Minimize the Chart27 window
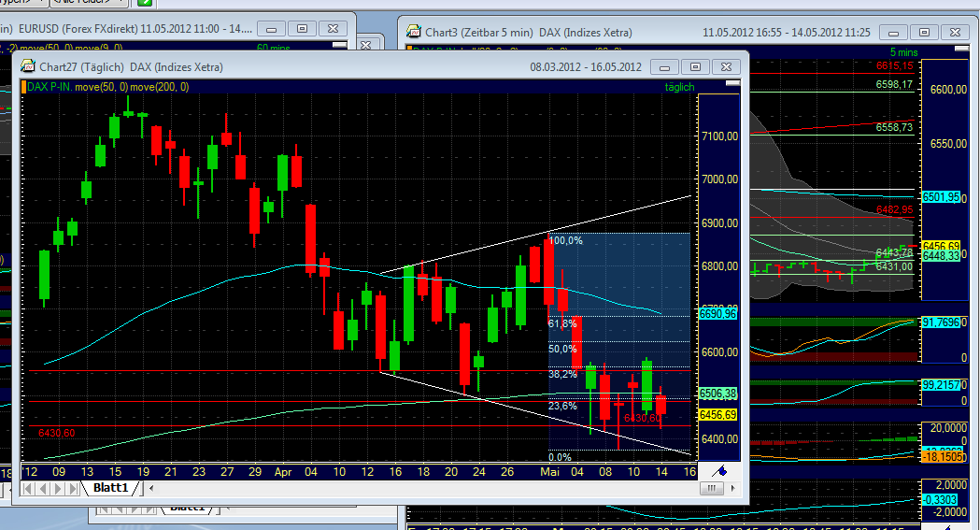Screen dimensions: 980x530 coord(665,67)
